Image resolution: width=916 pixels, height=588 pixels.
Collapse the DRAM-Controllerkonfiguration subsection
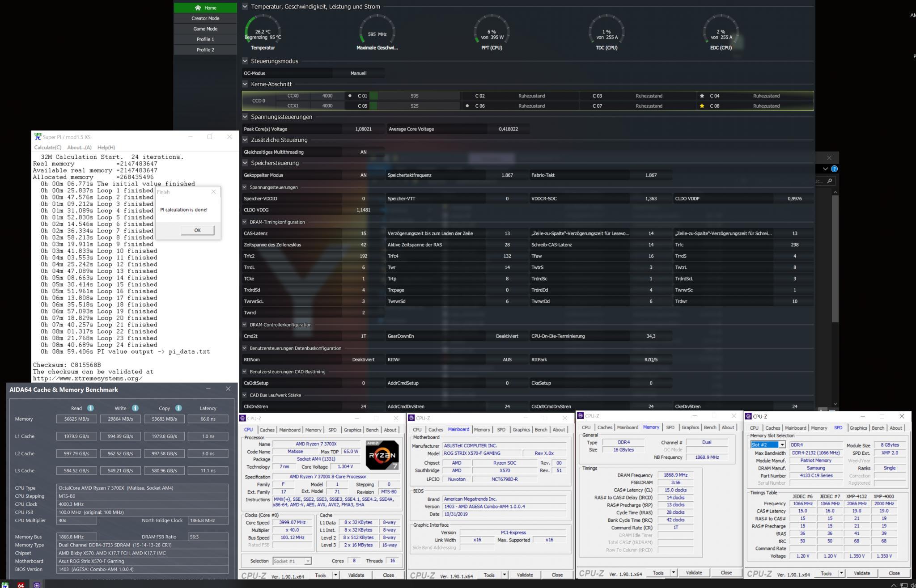click(x=245, y=325)
